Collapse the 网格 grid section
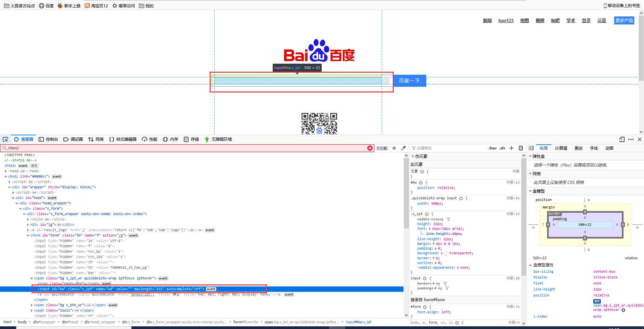The height and width of the screenshot is (329, 644). click(x=530, y=174)
